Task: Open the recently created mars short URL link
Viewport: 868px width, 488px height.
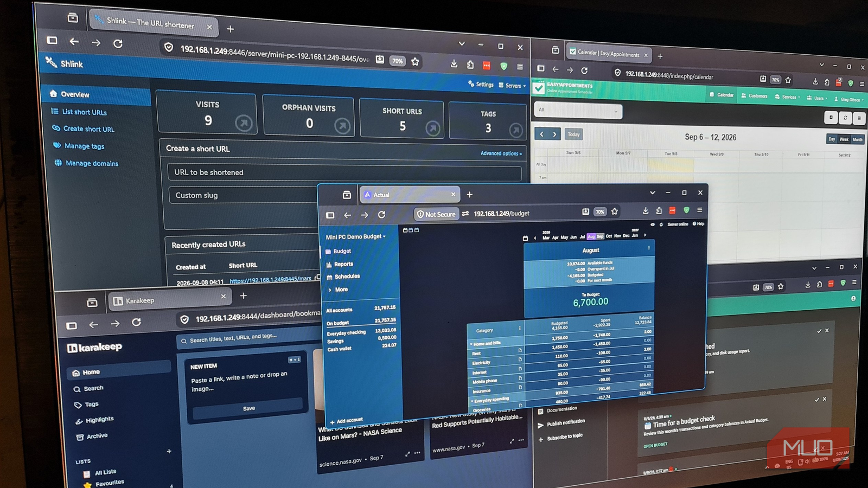Action: [270, 280]
